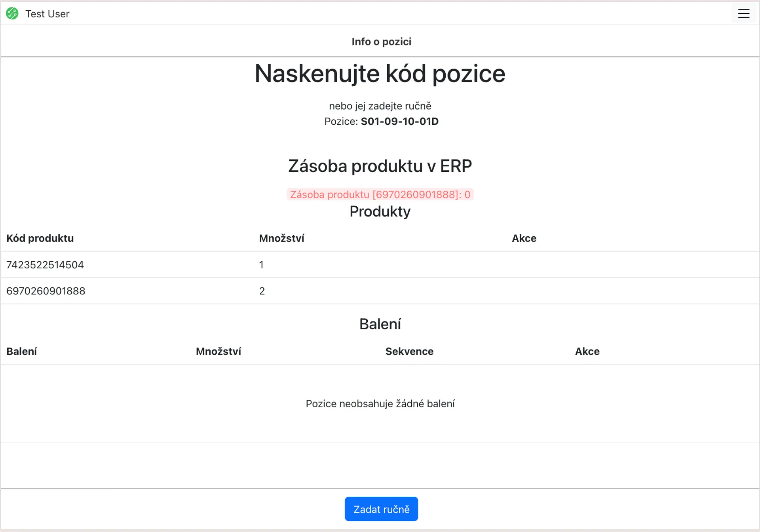Viewport: 760px width, 532px height.
Task: Click the position code S01-09-10-01D
Action: pyautogui.click(x=399, y=121)
